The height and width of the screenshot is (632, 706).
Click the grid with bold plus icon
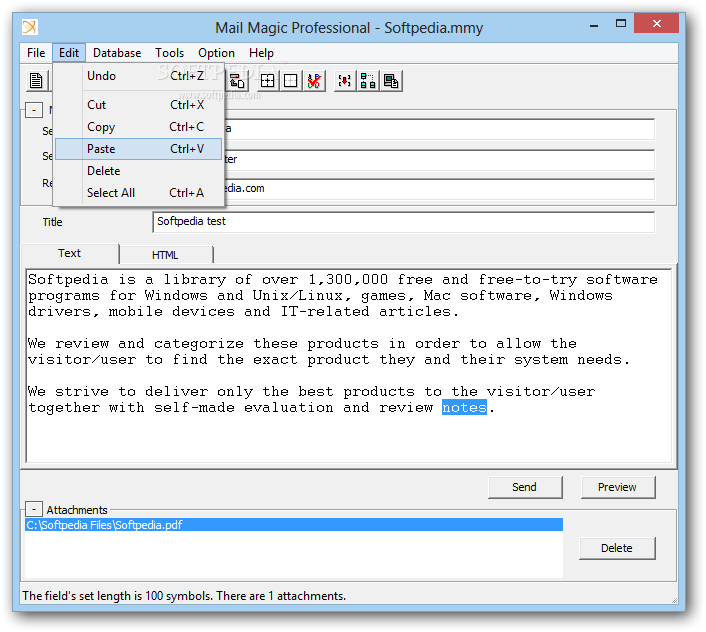(267, 81)
